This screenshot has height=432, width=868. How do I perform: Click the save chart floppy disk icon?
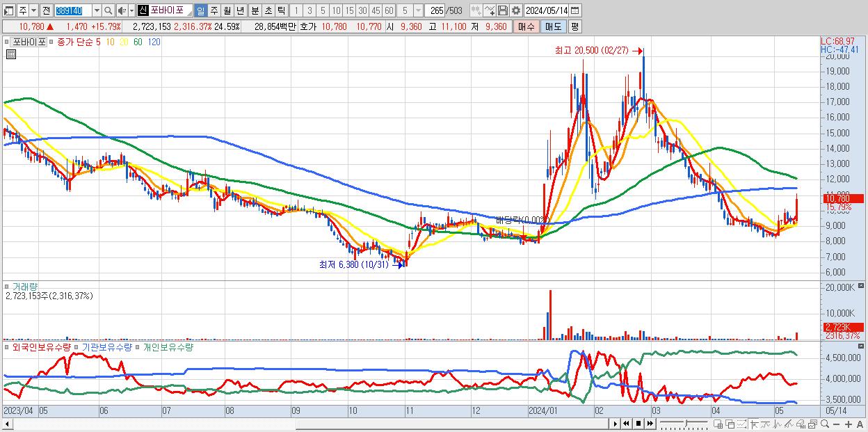tap(503, 10)
